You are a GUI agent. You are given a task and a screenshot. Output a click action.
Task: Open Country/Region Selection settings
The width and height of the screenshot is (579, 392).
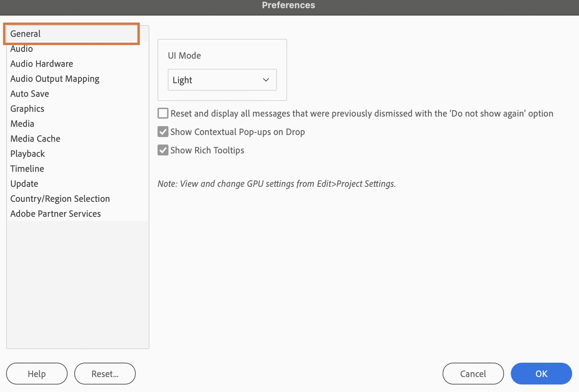[x=60, y=199]
